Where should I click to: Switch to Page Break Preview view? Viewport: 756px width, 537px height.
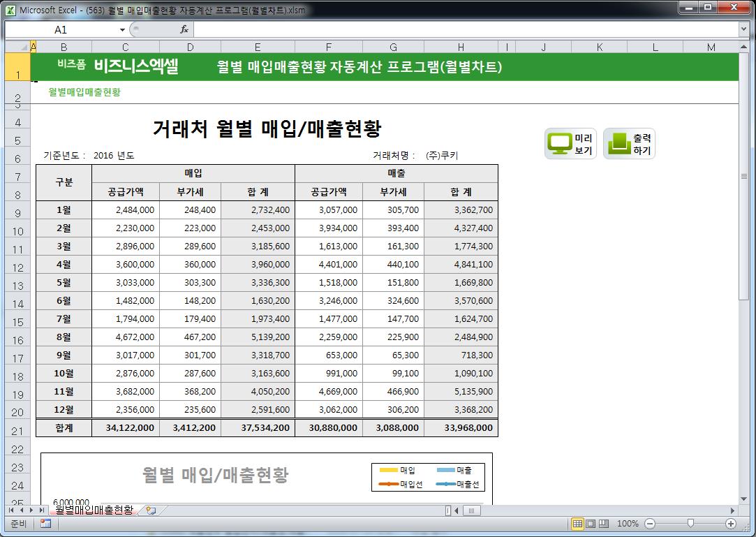pos(604,524)
